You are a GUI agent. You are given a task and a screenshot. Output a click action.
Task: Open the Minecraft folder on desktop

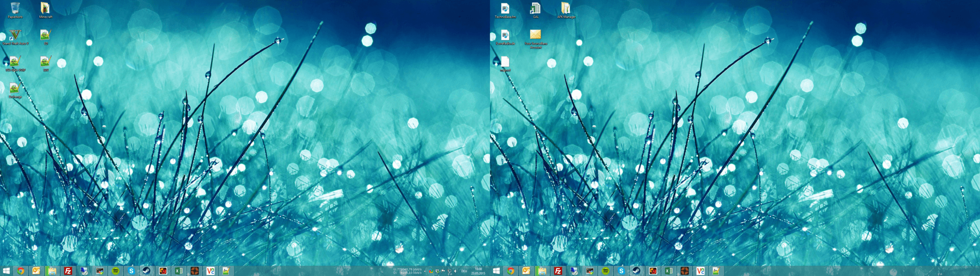pyautogui.click(x=45, y=9)
